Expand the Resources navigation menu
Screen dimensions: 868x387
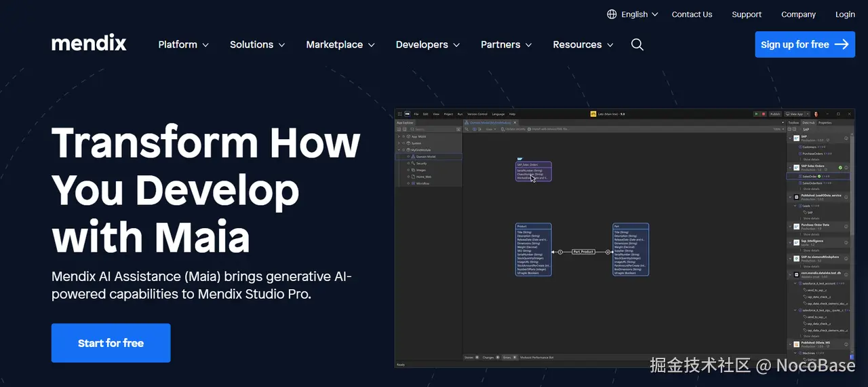583,45
